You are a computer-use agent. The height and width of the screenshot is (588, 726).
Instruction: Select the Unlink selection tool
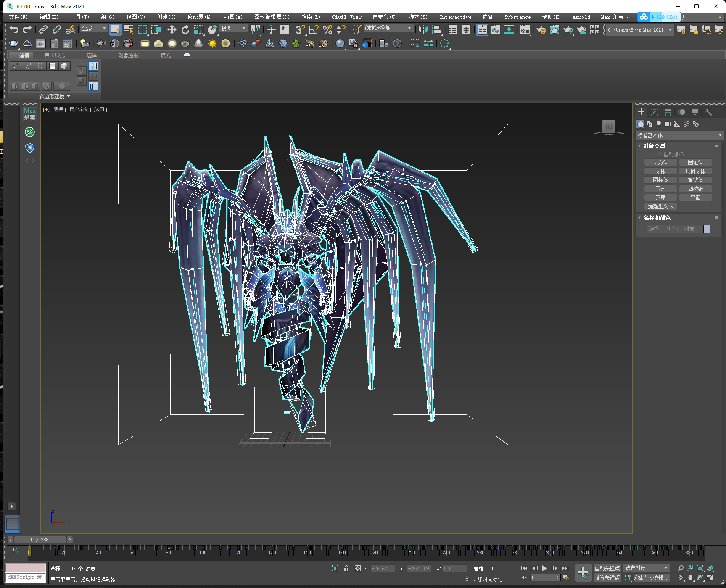click(56, 29)
